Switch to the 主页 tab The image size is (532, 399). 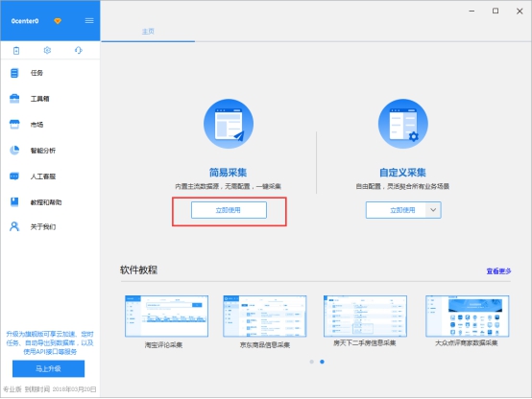(148, 32)
